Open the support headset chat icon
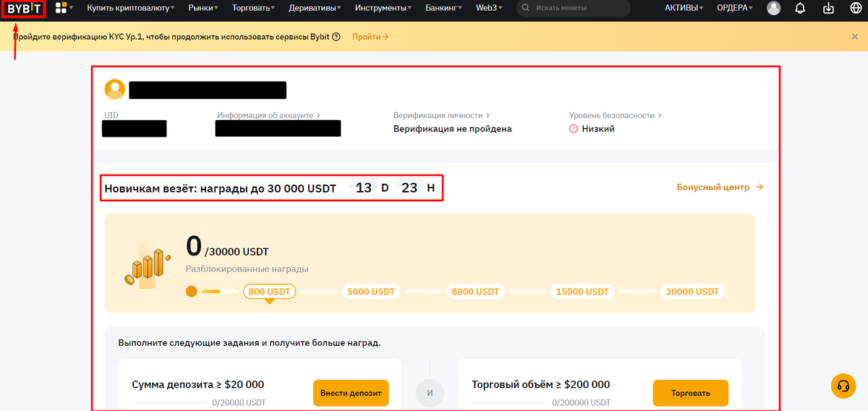This screenshot has width=868, height=411. (x=843, y=385)
